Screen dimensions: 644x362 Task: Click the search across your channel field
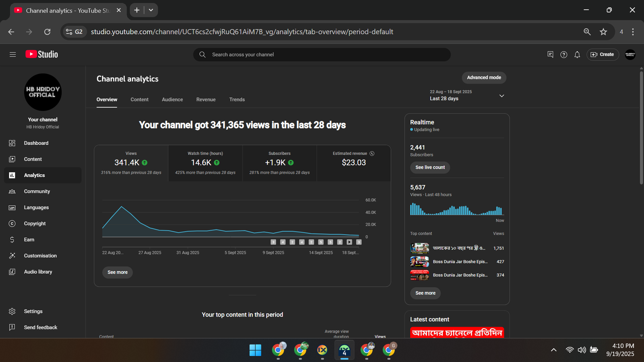click(322, 55)
